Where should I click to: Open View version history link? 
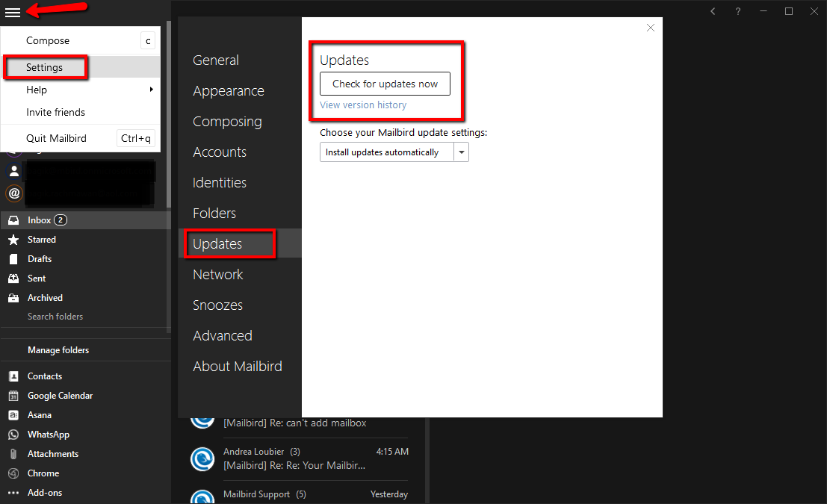[x=363, y=105]
